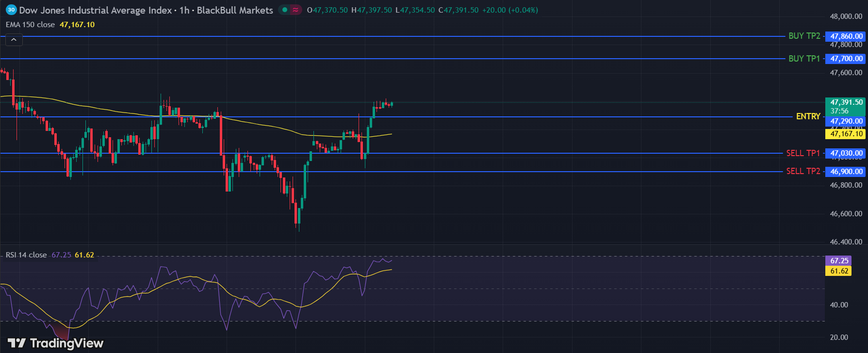Click the TradingView logo watermark
The image size is (868, 353).
(x=56, y=343)
